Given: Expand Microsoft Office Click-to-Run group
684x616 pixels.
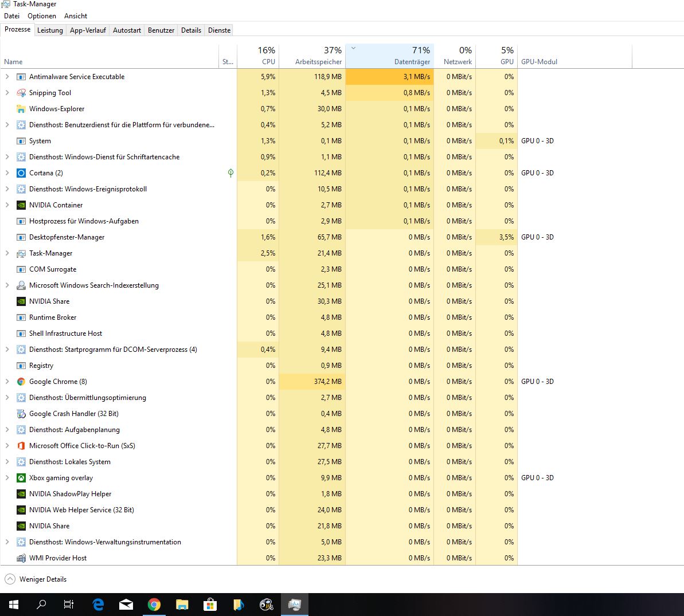Looking at the screenshot, I should [x=7, y=446].
